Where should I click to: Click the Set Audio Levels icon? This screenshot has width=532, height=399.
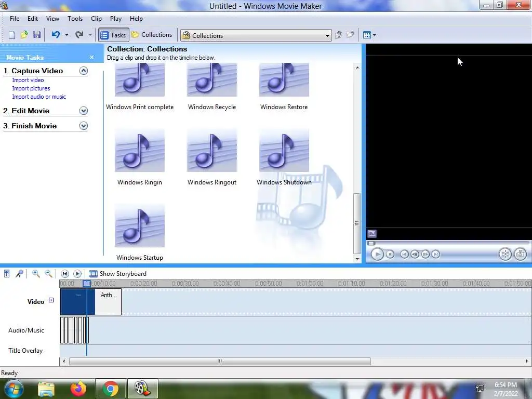(x=7, y=273)
